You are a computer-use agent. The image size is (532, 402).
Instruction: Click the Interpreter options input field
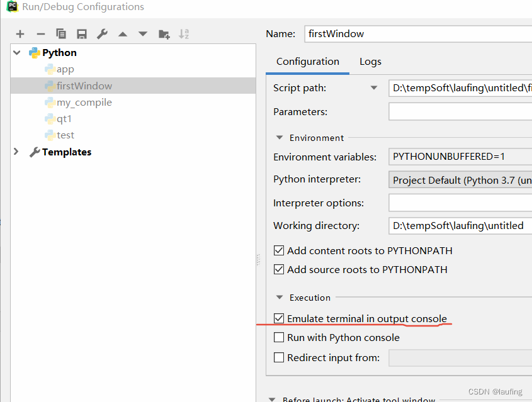coord(460,203)
